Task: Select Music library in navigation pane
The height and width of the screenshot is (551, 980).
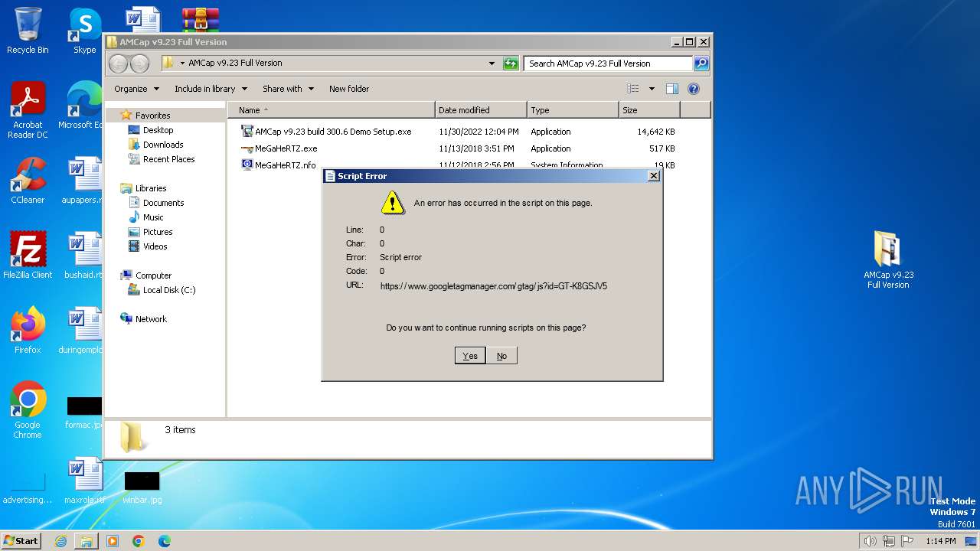Action: (x=153, y=217)
